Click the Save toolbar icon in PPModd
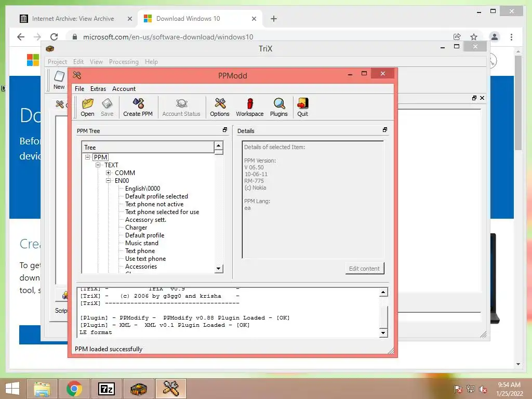532x399 pixels. 107,107
